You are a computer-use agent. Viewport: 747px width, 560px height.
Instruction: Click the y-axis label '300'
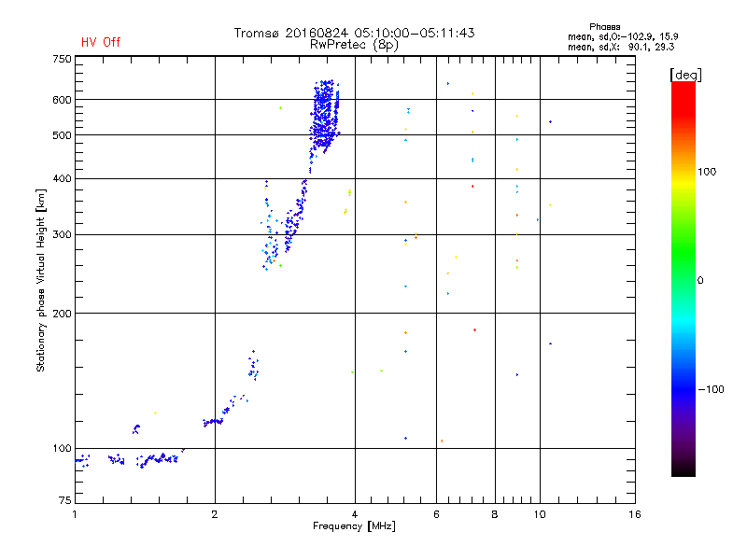point(62,234)
